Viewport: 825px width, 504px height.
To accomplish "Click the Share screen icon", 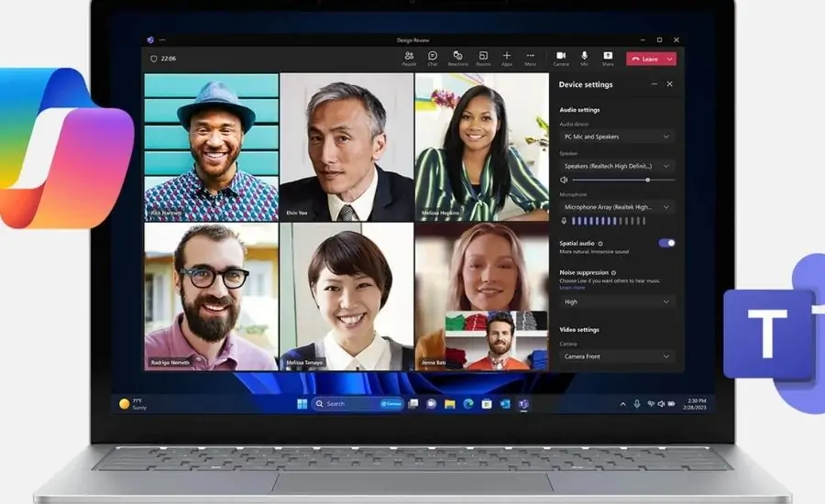I will coord(608,58).
